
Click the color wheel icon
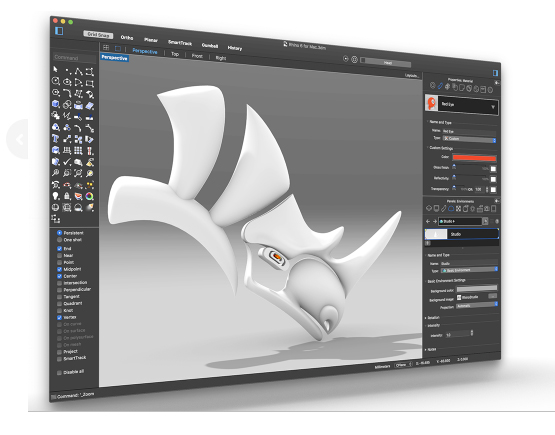(x=90, y=196)
